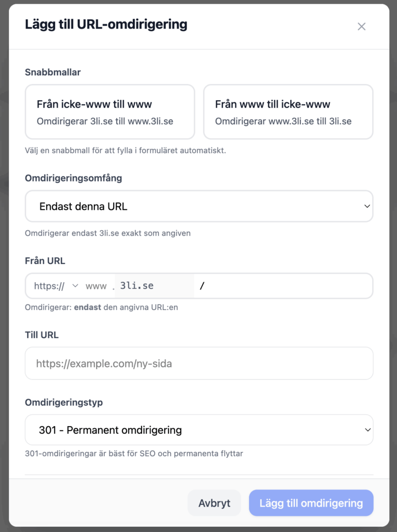Image resolution: width=397 pixels, height=532 pixels.
Task: Click the 'Snabbmallar' section heading
Action: (53, 72)
